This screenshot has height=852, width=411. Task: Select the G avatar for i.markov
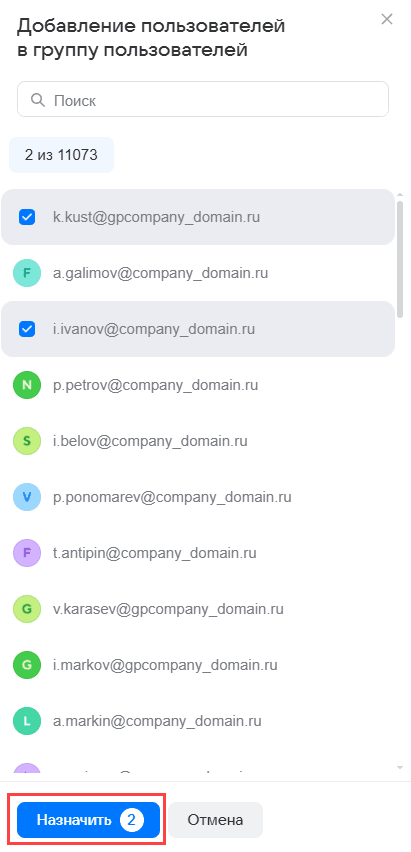[x=27, y=665]
